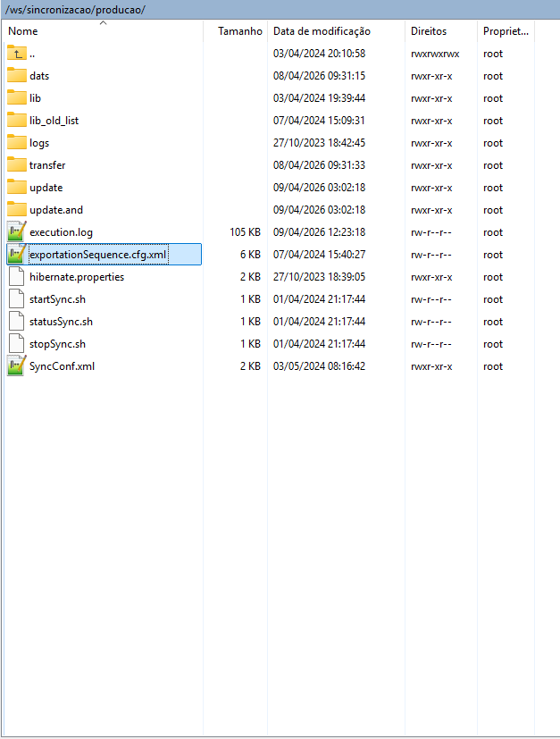Viewport: 560px width, 739px height.
Task: Select the transfer folder icon
Action: point(17,165)
